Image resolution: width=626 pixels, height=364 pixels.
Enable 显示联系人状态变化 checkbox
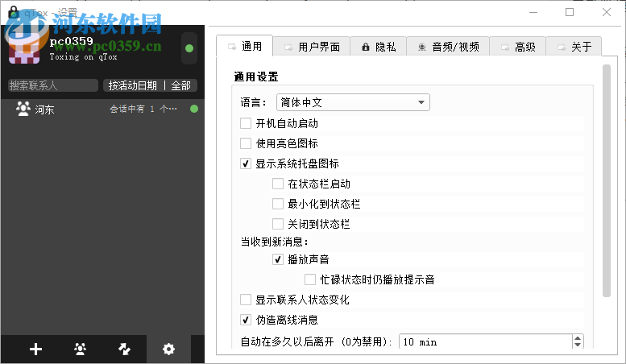(246, 300)
